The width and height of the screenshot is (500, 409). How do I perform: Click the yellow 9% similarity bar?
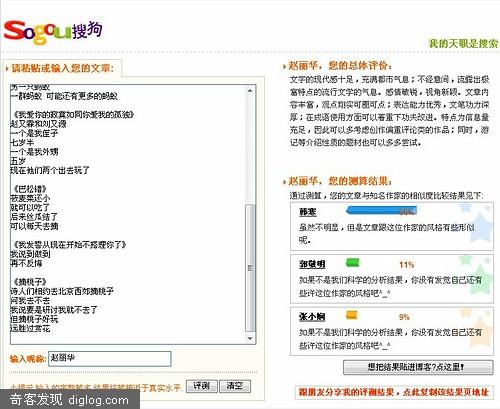pyautogui.click(x=352, y=315)
